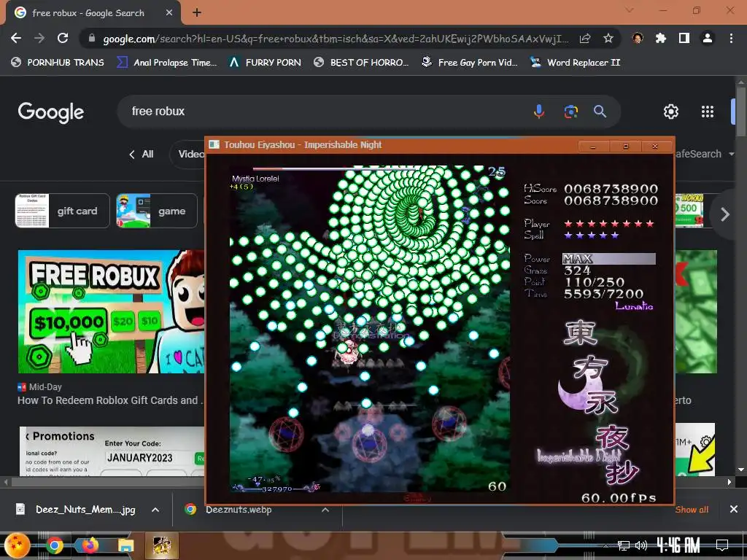Select the 'gift card' suggestion chip
The height and width of the screenshot is (560, 747).
pyautogui.click(x=63, y=211)
